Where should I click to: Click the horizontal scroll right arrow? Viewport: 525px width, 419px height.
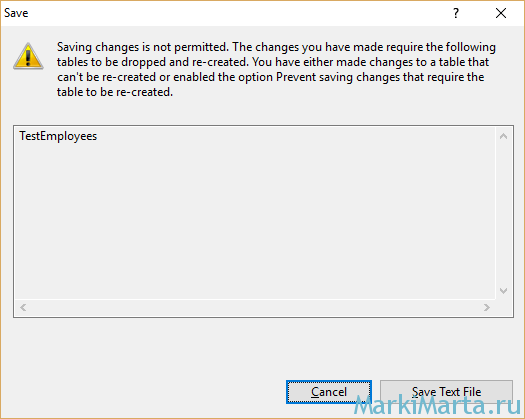[487, 307]
